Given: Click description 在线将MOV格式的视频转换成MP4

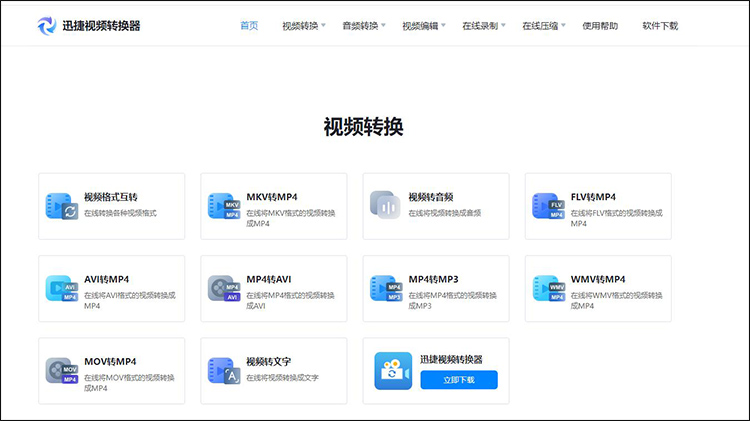Looking at the screenshot, I should (129, 383).
